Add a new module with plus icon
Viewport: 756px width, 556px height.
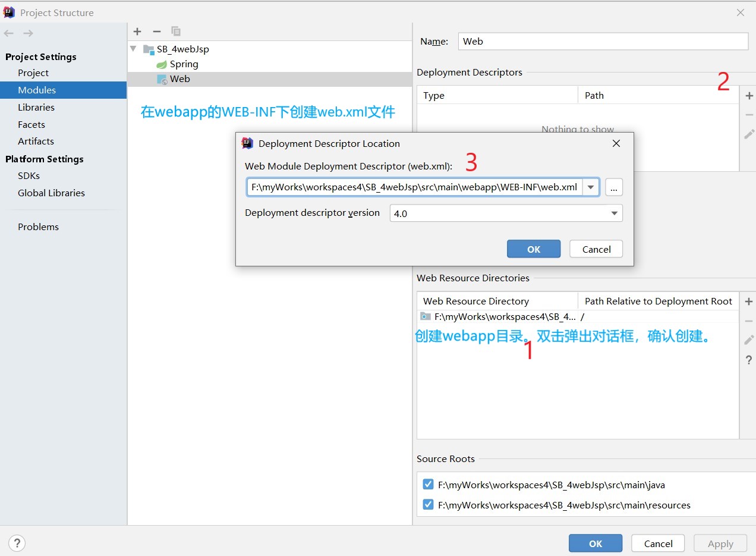137,32
